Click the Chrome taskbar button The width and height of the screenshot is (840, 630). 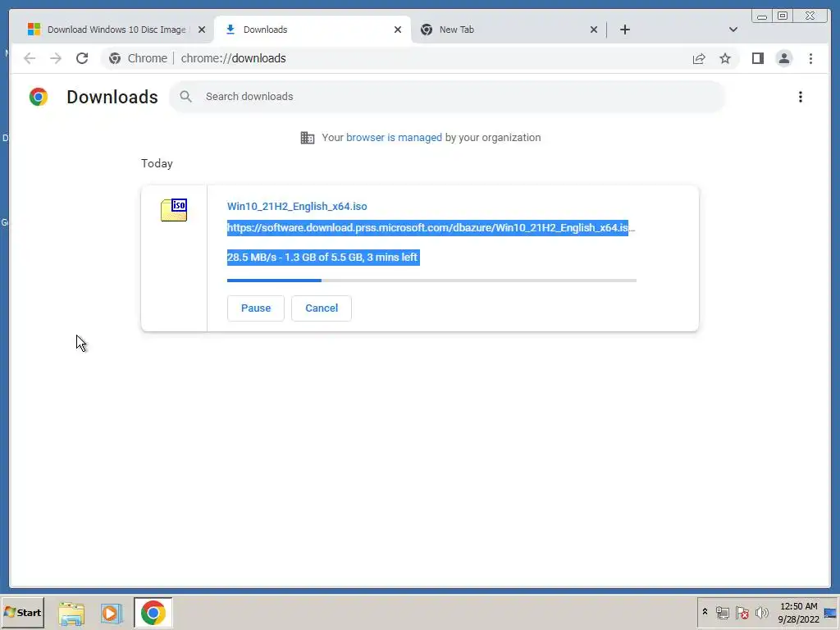153,613
